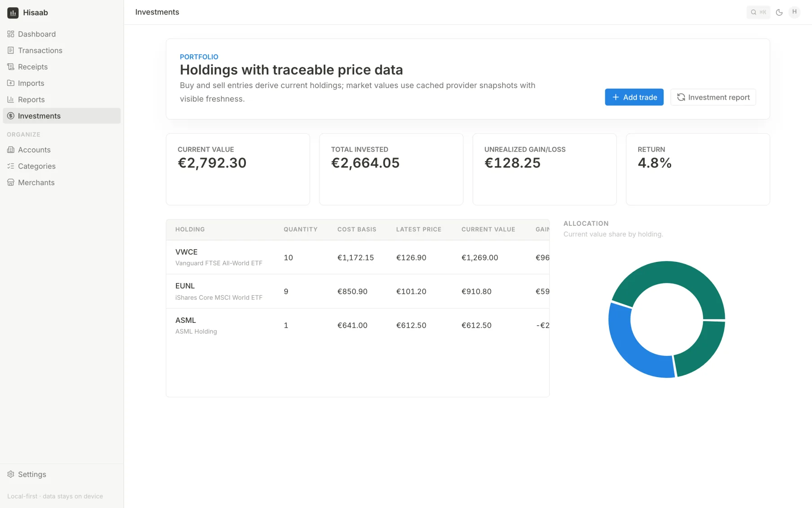Open Dashboard from the sidebar

(x=62, y=34)
